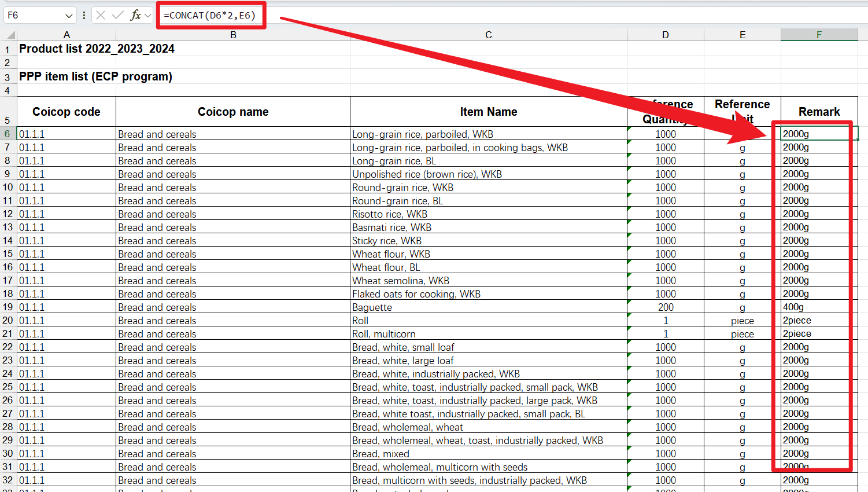This screenshot has width=868, height=492.
Task: Click the 'Coicop code' header cell
Action: 67,112
